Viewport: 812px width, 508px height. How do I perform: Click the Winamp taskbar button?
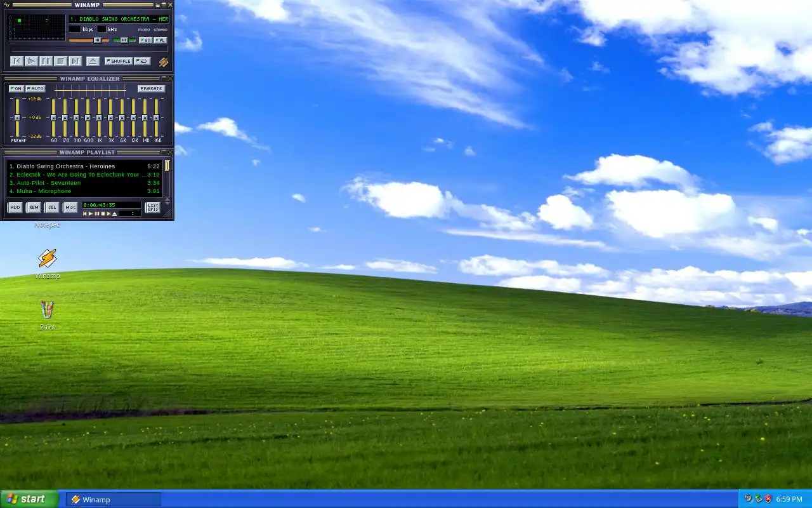pos(114,499)
